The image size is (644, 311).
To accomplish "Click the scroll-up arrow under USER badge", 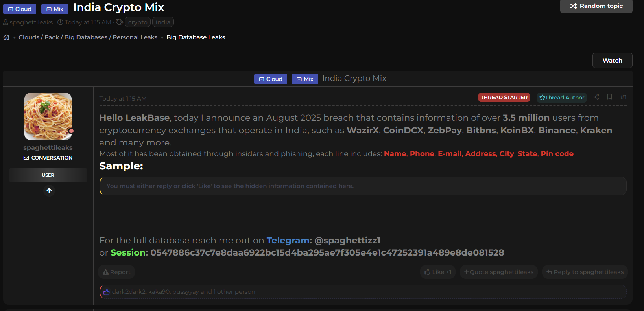I will point(49,191).
